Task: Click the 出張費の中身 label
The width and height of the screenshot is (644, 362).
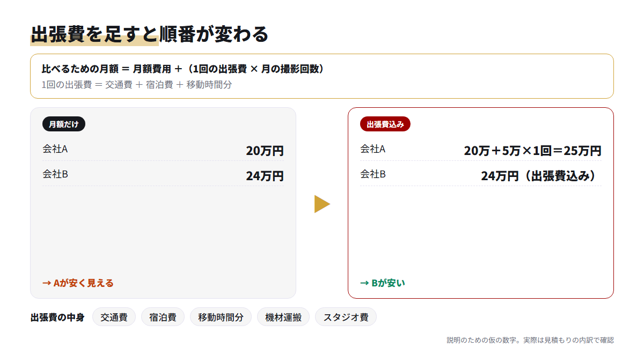Action: click(57, 317)
